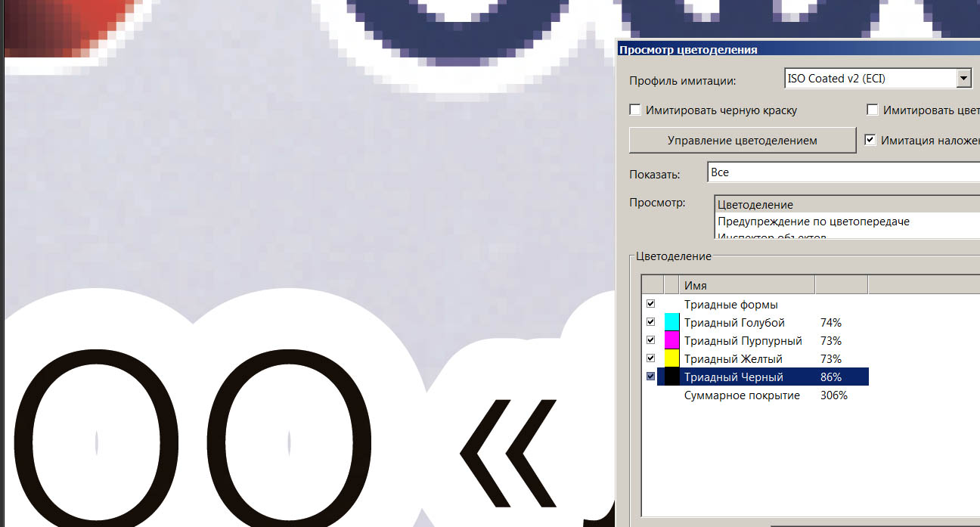
Task: Click the 306% total coverage value
Action: [833, 395]
